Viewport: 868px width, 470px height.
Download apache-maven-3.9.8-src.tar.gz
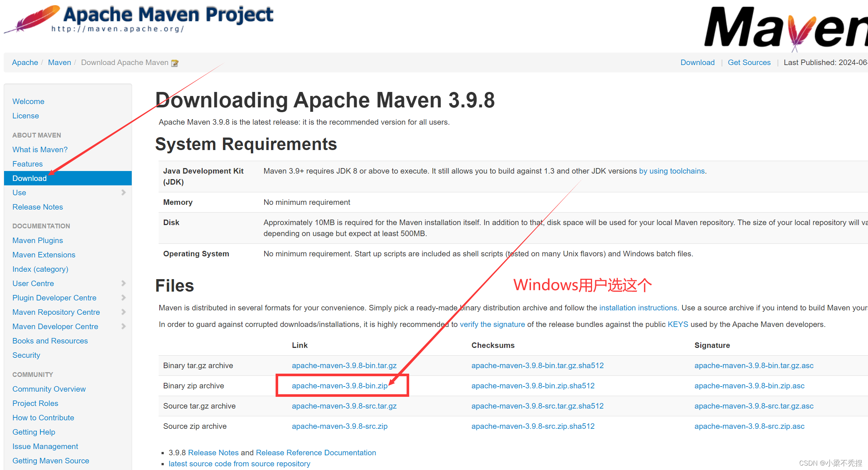[x=344, y=406]
